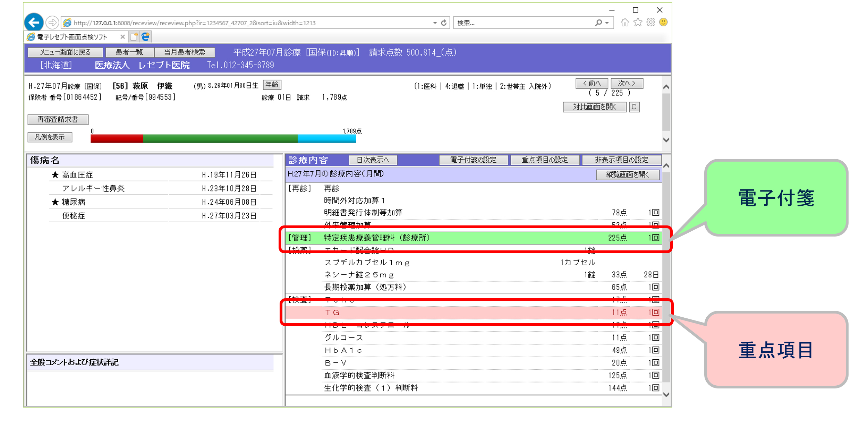Click the star marker beside 糖尿病

pos(55,202)
